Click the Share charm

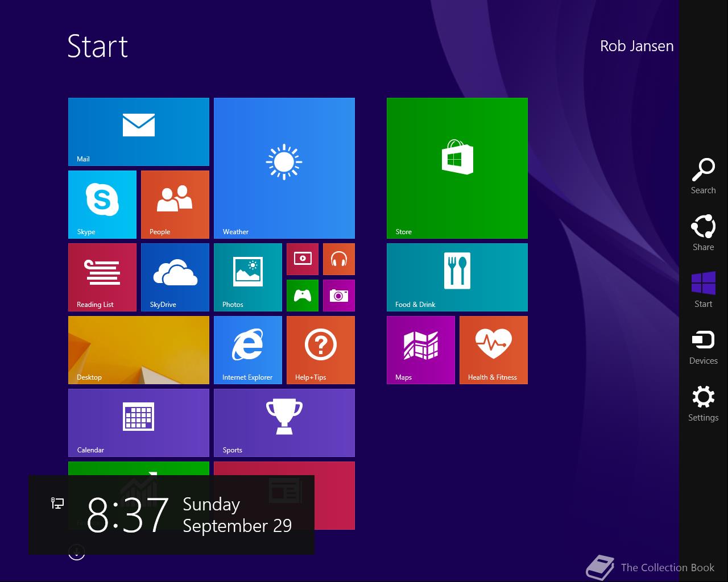[704, 233]
